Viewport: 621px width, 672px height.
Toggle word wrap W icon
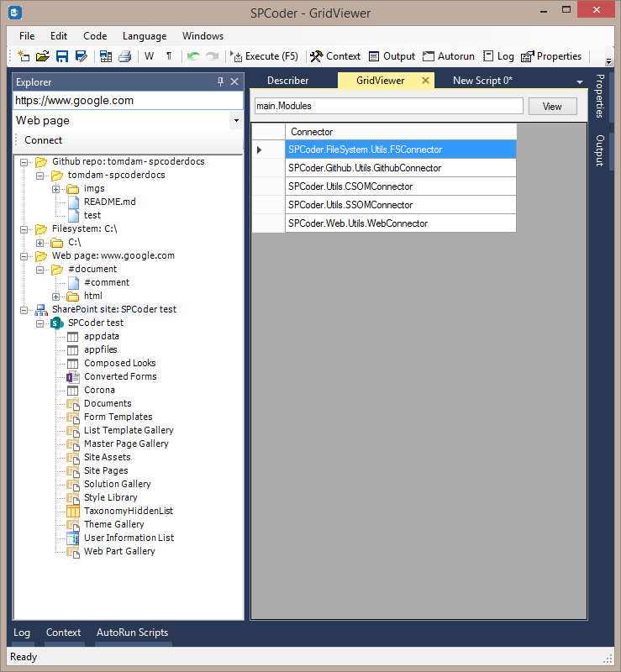[150, 56]
